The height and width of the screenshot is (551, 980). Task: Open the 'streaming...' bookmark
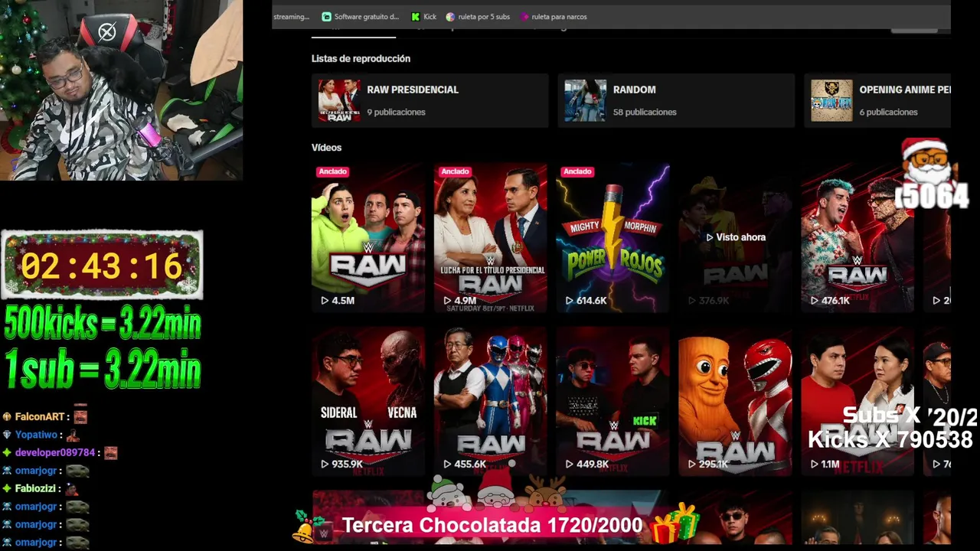pyautogui.click(x=292, y=17)
